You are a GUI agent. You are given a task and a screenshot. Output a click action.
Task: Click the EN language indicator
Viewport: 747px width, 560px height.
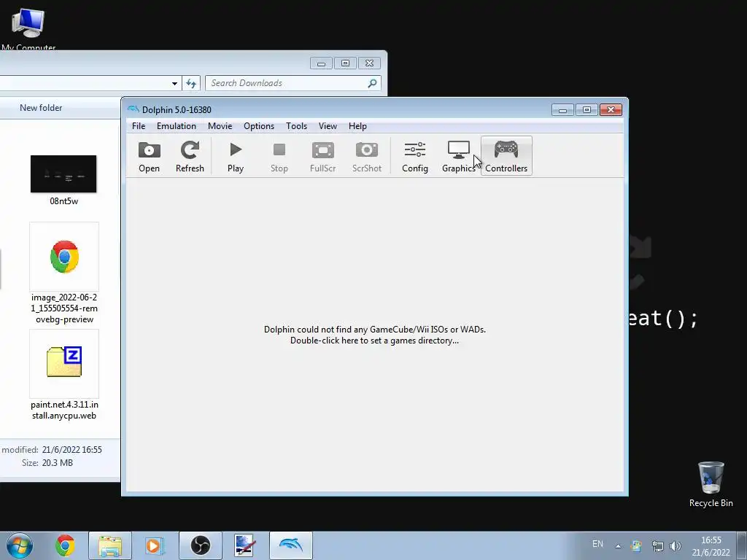[597, 544]
